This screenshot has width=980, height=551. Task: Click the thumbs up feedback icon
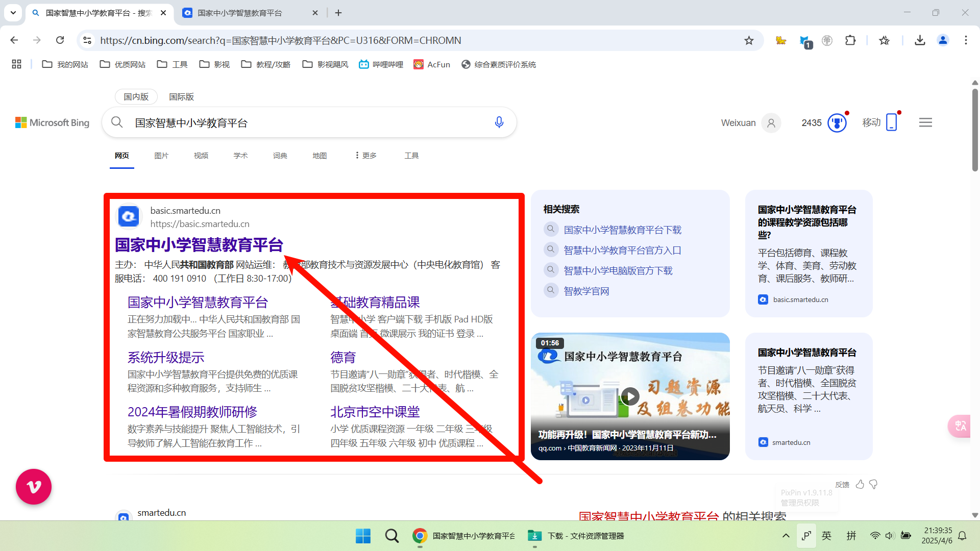860,484
